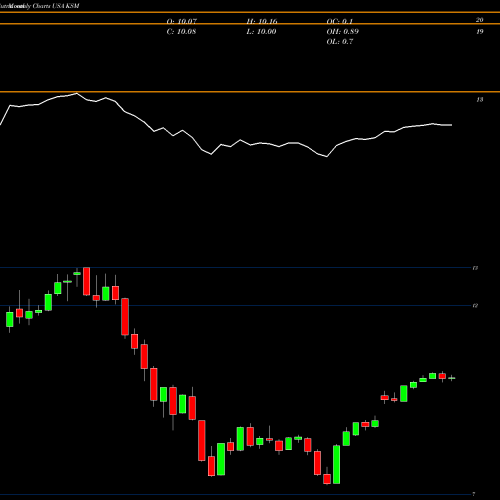Click the 12 label on the lower price axis

[475, 306]
